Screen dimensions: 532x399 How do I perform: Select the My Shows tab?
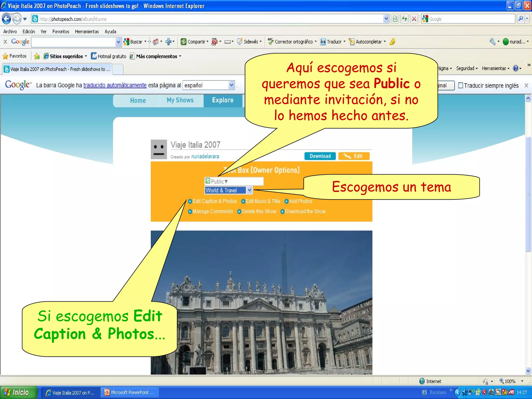coord(180,100)
